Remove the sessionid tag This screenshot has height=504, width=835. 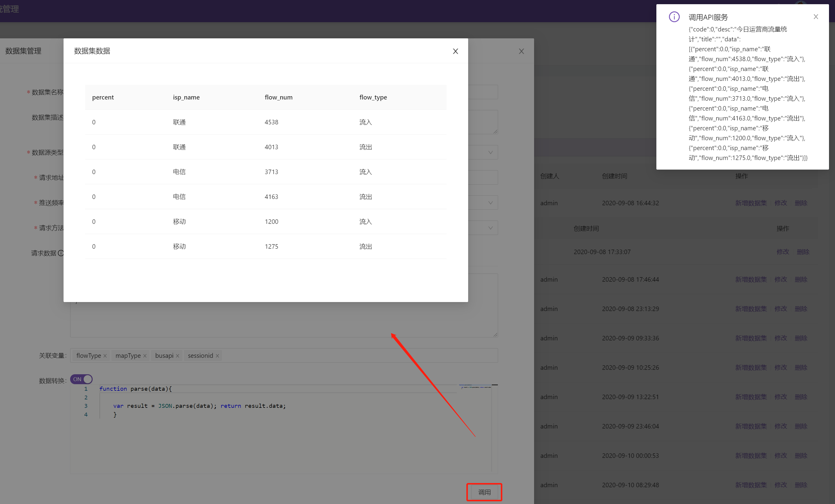[x=217, y=356]
